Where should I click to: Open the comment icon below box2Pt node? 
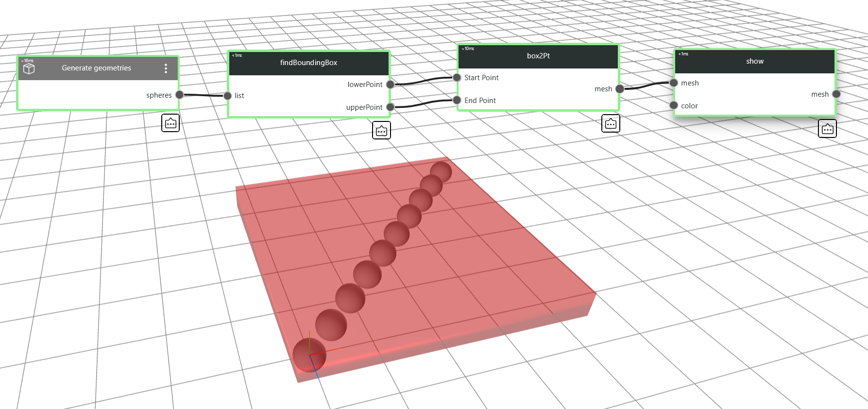[611, 123]
